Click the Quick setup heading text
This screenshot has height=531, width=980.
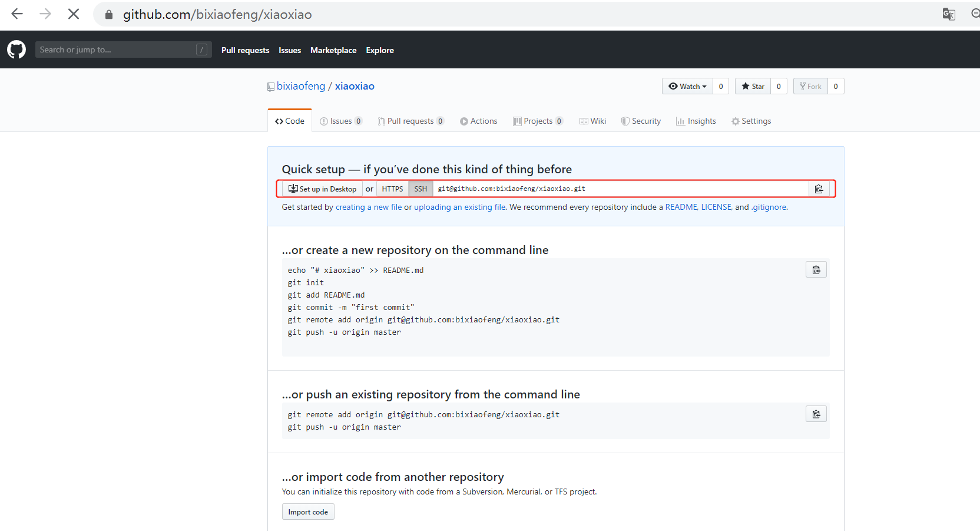tap(427, 169)
